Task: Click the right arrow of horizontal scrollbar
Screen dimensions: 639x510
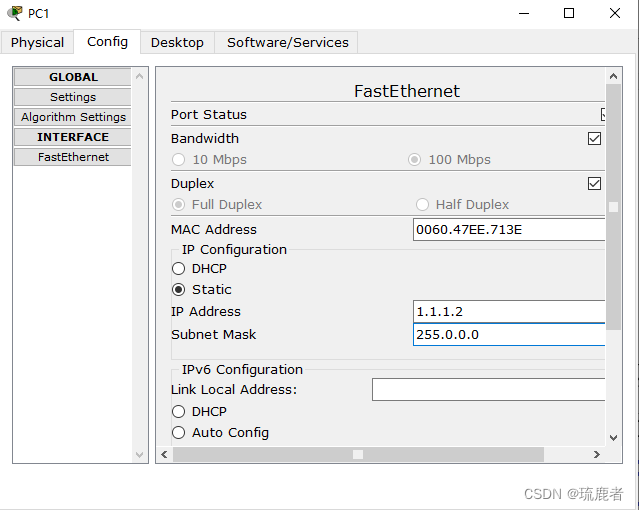Action: 597,454
